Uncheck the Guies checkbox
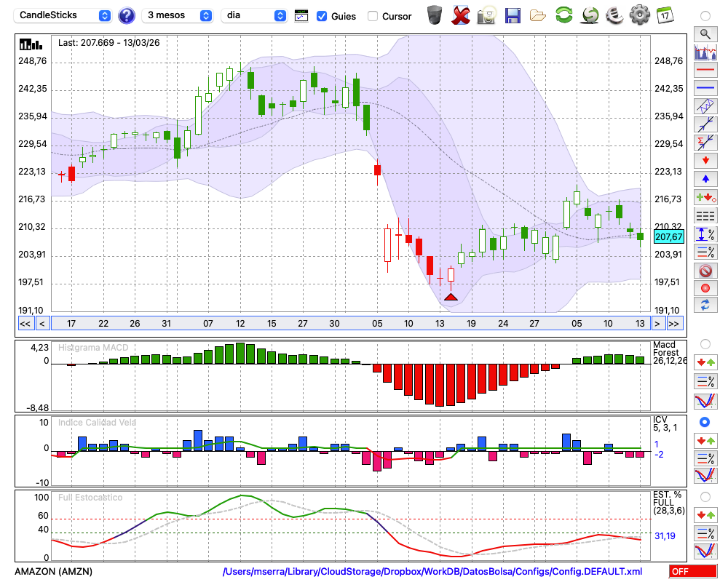The image size is (728, 582). tap(322, 16)
